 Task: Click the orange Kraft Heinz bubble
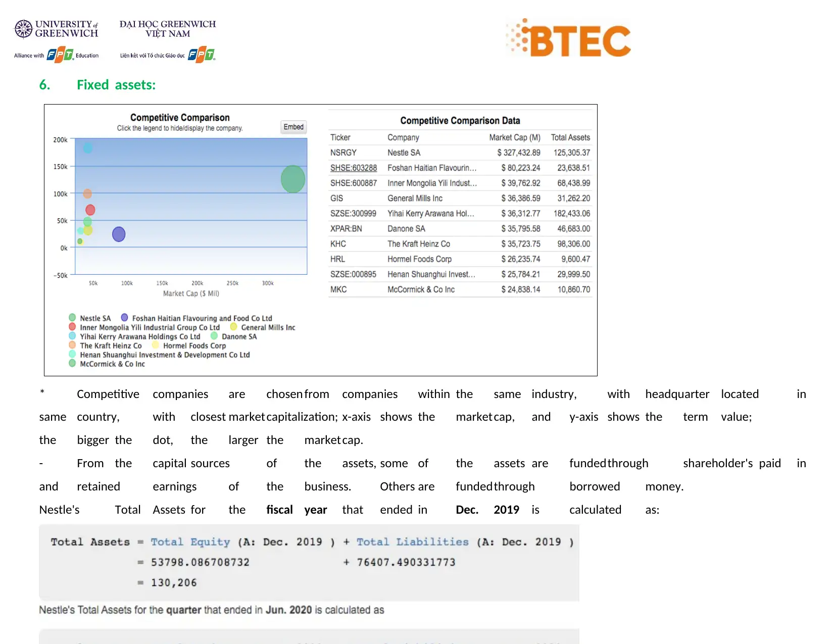pos(87,193)
